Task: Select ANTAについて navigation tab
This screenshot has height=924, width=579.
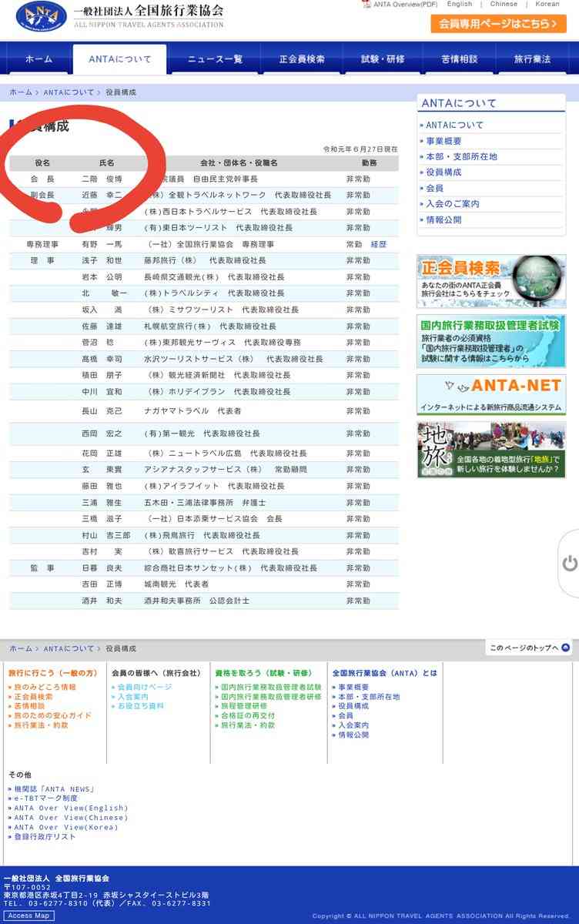Action: 119,59
